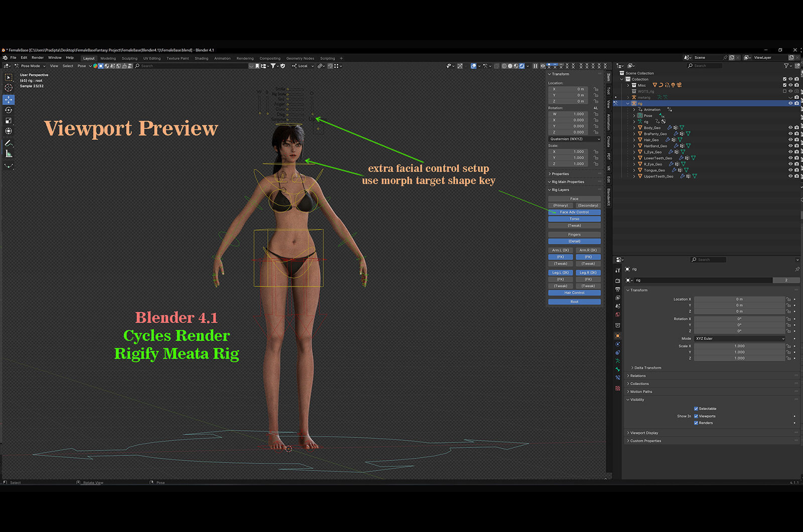
Task: Open the Output properties tab icon
Action: pos(618,290)
